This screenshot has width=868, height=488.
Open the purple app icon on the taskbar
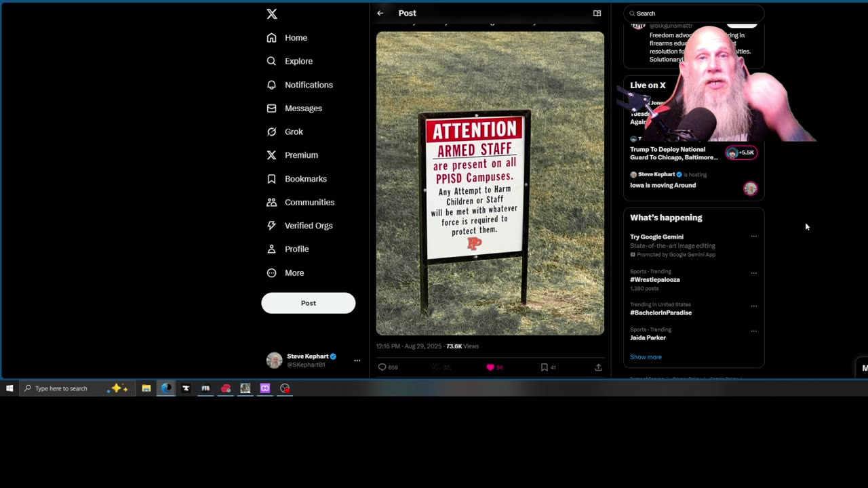click(x=265, y=388)
